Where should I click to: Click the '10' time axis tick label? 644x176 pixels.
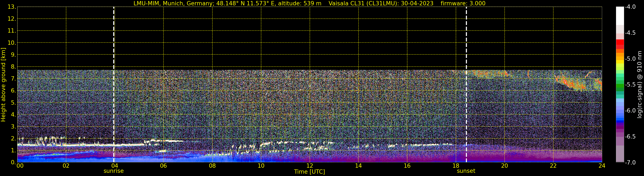pos(261,166)
